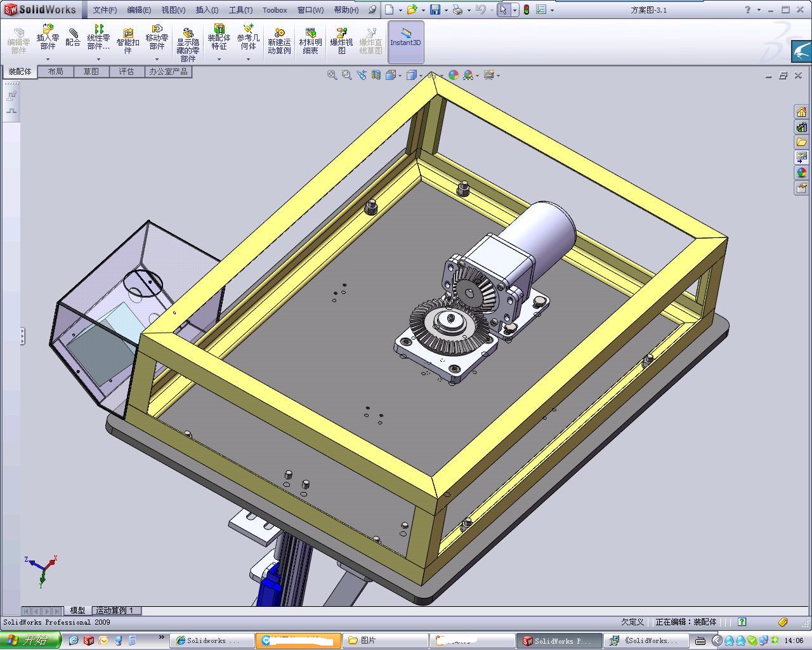The image size is (812, 650).
Task: Open the SolidWorks Resources home icon
Action: coord(801,112)
